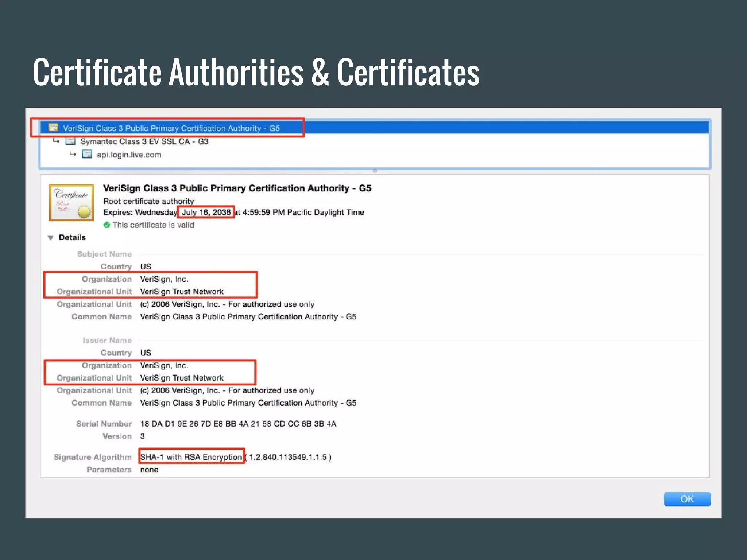Click Issuer '(c) 2006 VeriSign, Inc.' unit value
The height and width of the screenshot is (560, 747).
(227, 390)
